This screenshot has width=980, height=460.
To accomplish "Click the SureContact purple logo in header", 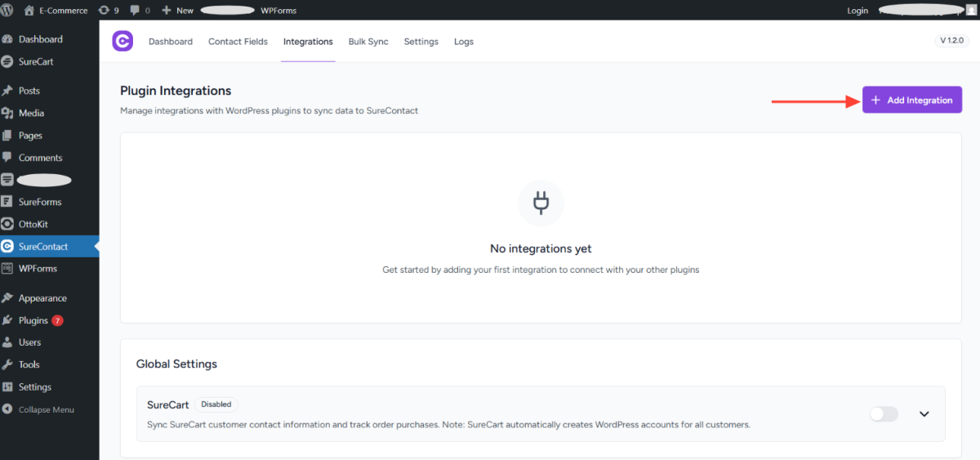I will pos(122,41).
